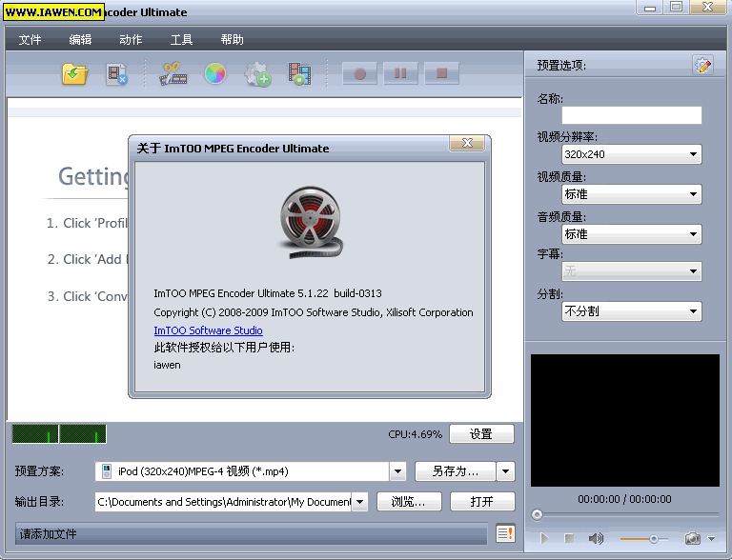732x560 pixels.
Task: Open the color Effects wheel tool
Action: click(215, 73)
